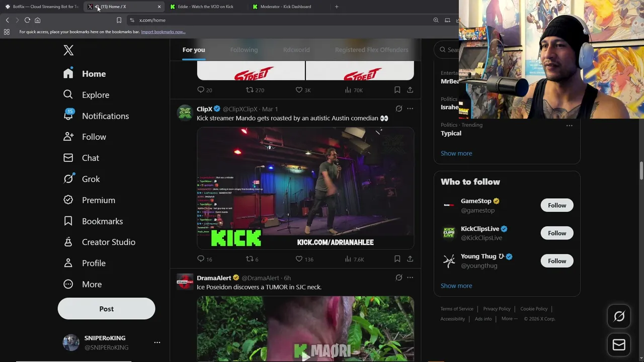This screenshot has width=644, height=362.
Task: Open floating Grok button
Action: tap(619, 316)
